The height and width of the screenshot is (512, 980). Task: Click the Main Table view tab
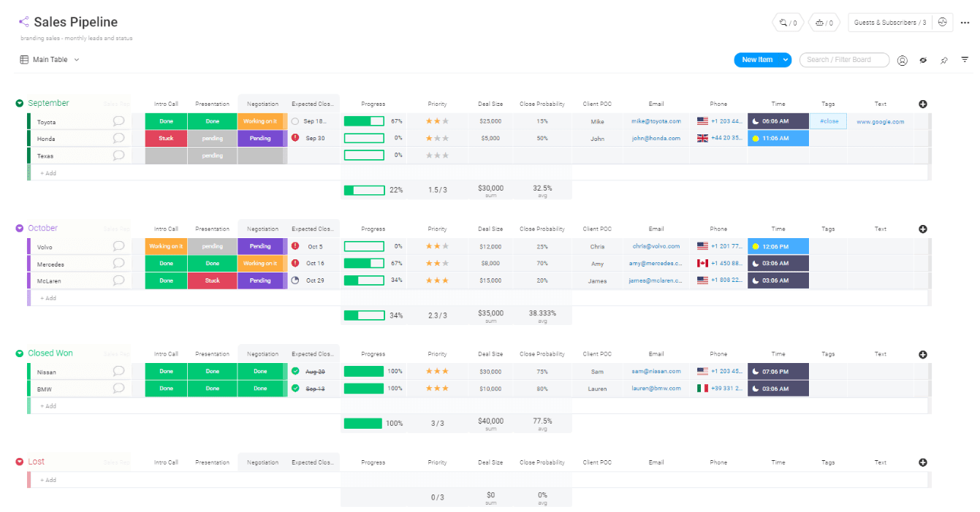(x=50, y=60)
